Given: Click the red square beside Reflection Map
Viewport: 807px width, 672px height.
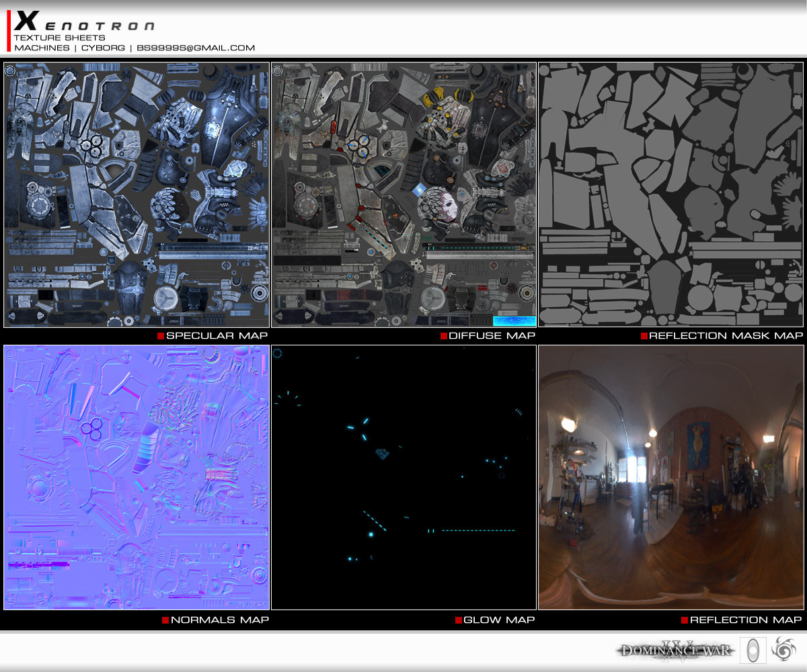Looking at the screenshot, I should pyautogui.click(x=685, y=620).
